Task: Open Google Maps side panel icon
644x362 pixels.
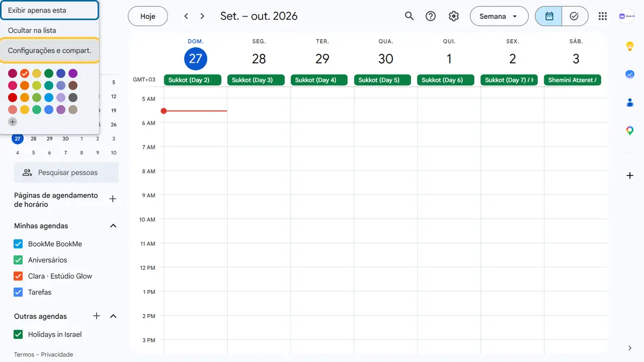Action: [630, 130]
